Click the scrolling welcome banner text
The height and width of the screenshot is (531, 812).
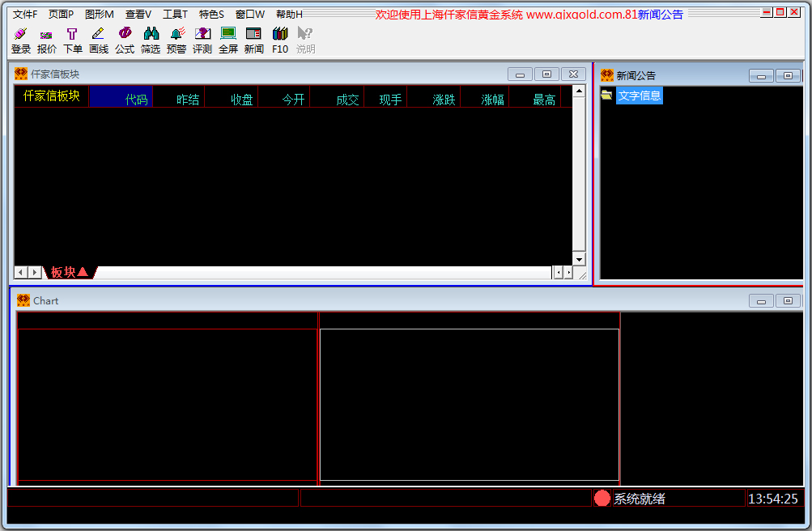point(529,15)
